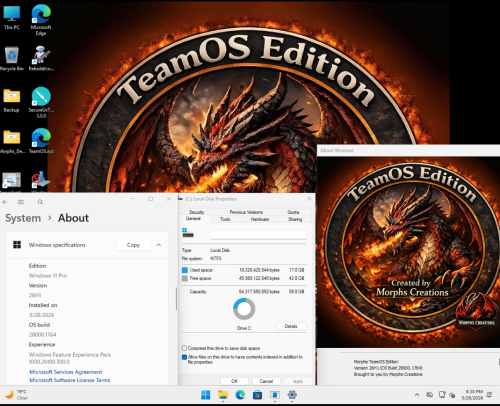The width and height of the screenshot is (500, 406).
Task: Select the Morphs TeamOS Edition text line
Action: tap(376, 362)
